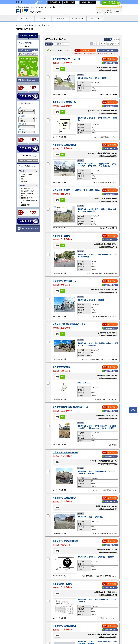The height and width of the screenshot is (644, 138).
Task: Go to 最後のページ
Action: 113,44
